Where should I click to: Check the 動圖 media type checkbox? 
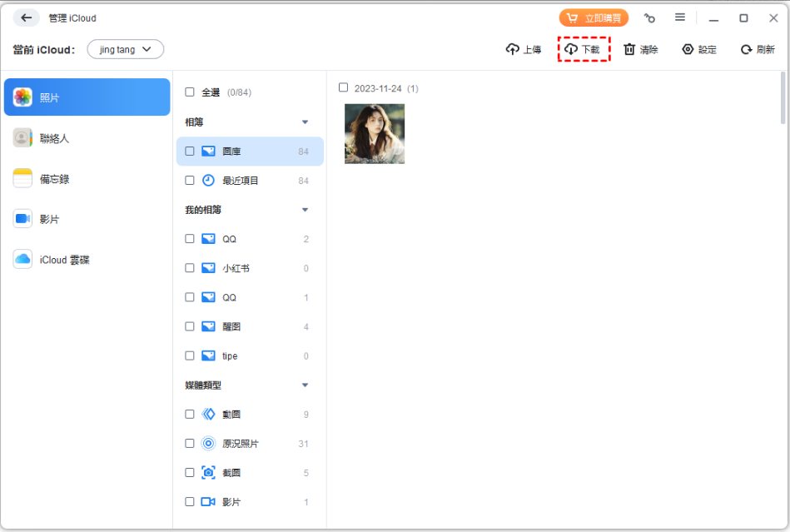tap(190, 414)
